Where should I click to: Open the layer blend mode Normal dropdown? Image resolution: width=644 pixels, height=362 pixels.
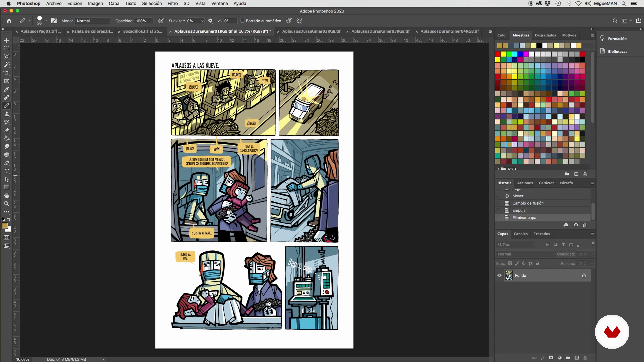coord(525,254)
